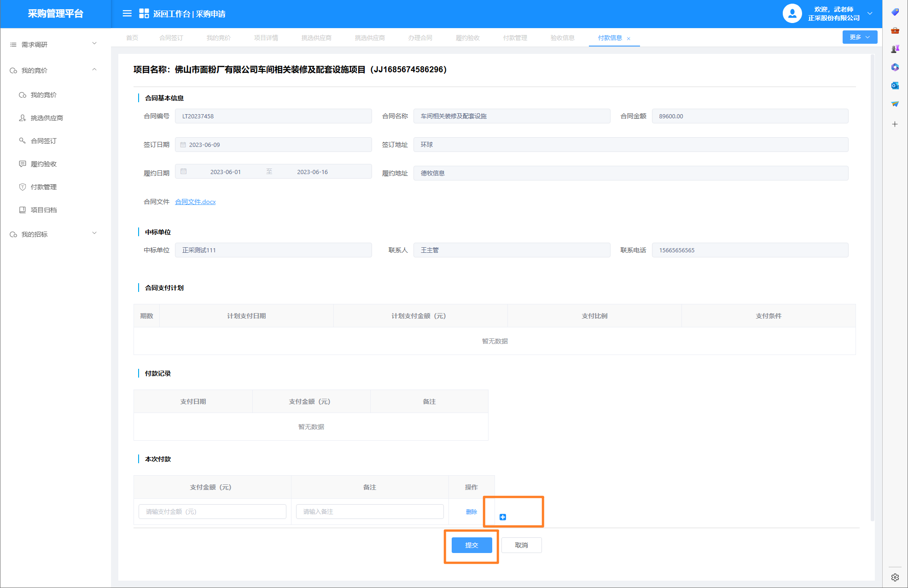
Task: Select 付款管理 in the sidebar
Action: (x=43, y=187)
